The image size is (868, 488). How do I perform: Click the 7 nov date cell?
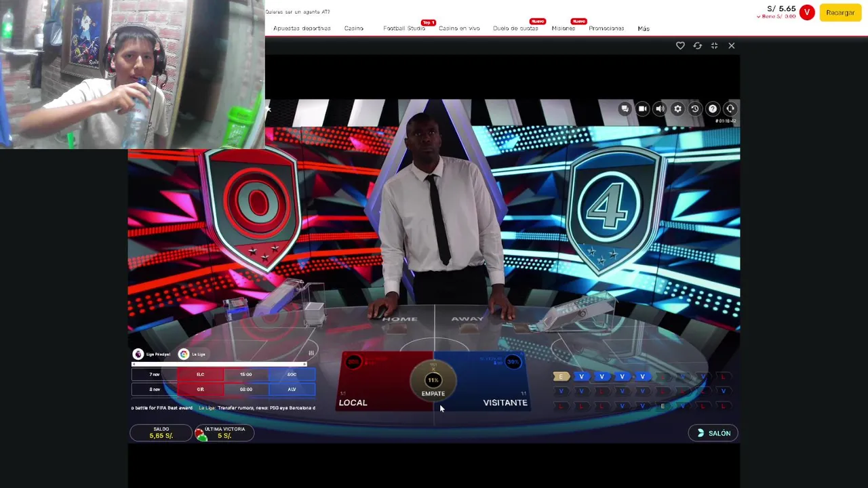(155, 374)
